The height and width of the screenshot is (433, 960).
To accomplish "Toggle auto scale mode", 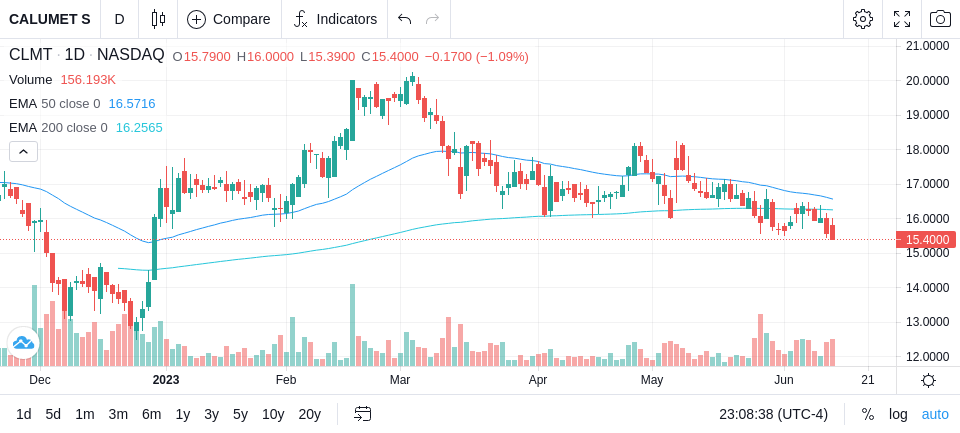I will 935,414.
